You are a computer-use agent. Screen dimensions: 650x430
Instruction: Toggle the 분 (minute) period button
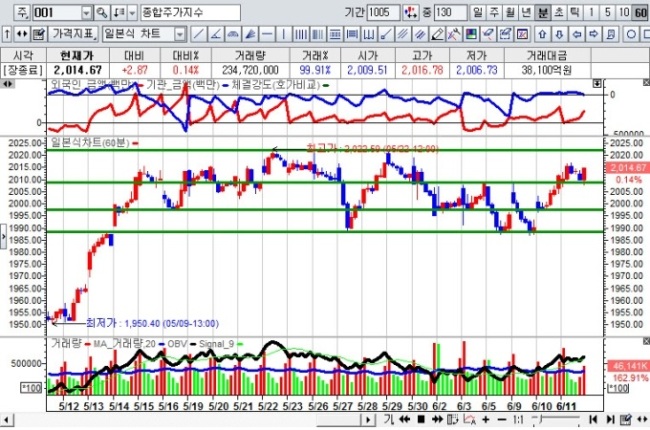[543, 12]
